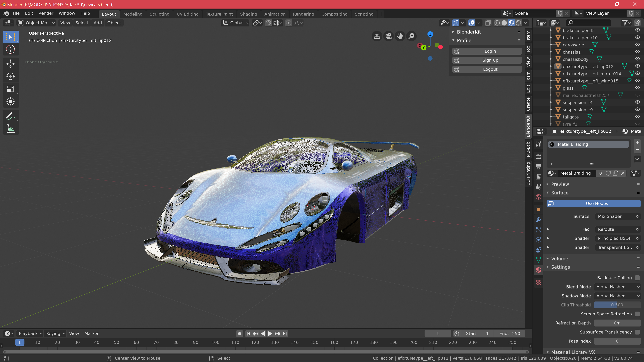Open the Blend Mode dropdown
This screenshot has height=362, width=644.
click(617, 287)
